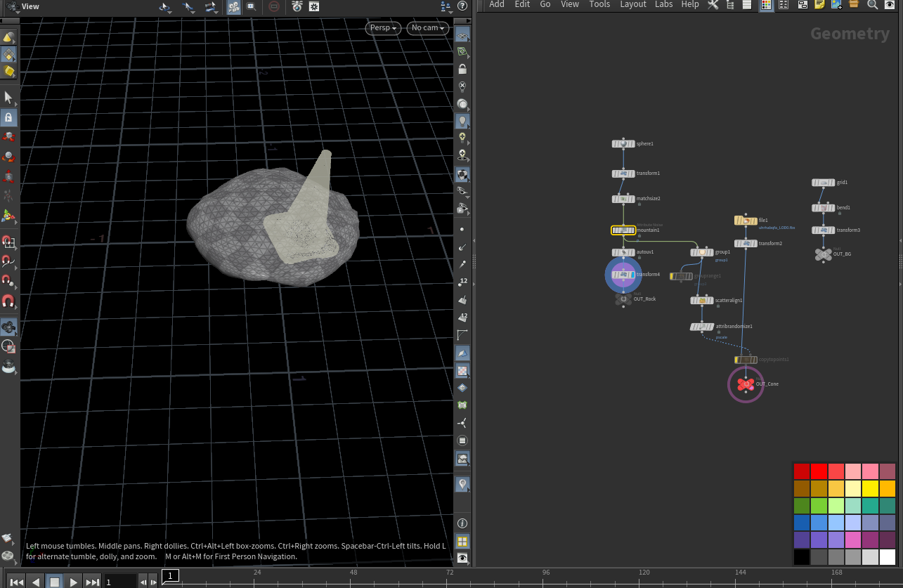Open the viewport help question mark icon
The image size is (903, 588).
462,6
